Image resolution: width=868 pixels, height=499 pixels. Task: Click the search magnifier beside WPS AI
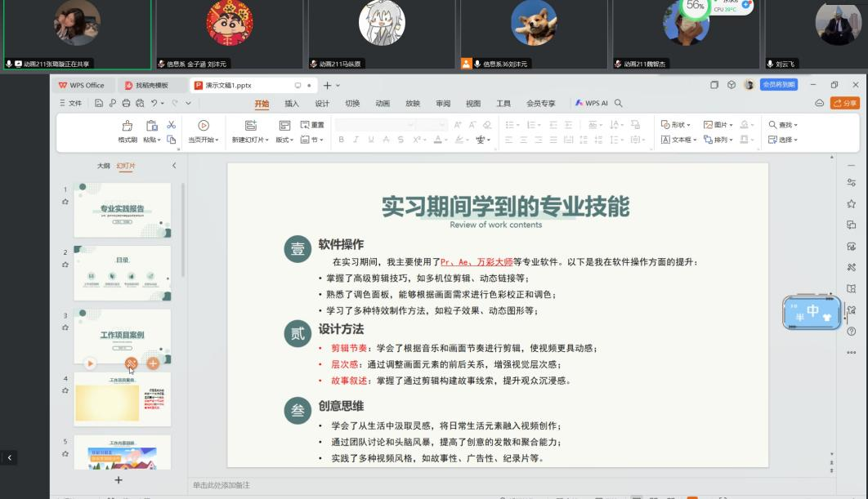click(x=619, y=103)
